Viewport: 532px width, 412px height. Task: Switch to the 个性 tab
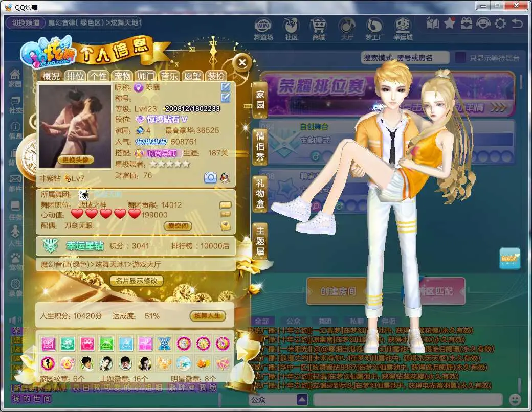(99, 76)
